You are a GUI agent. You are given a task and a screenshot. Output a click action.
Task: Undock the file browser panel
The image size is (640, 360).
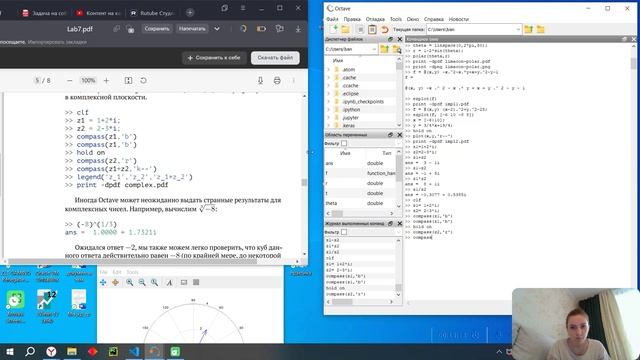click(391, 39)
